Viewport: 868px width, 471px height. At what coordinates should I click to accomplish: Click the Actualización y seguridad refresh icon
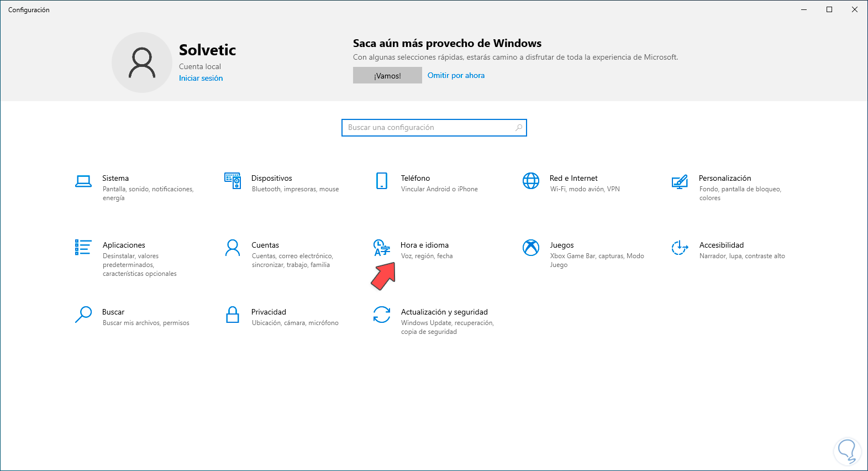pyautogui.click(x=382, y=315)
